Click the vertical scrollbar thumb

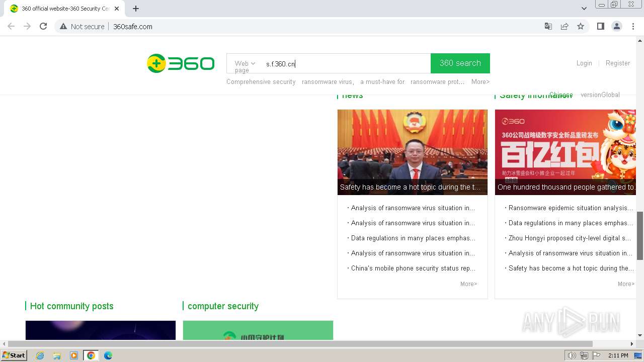pyautogui.click(x=640, y=236)
